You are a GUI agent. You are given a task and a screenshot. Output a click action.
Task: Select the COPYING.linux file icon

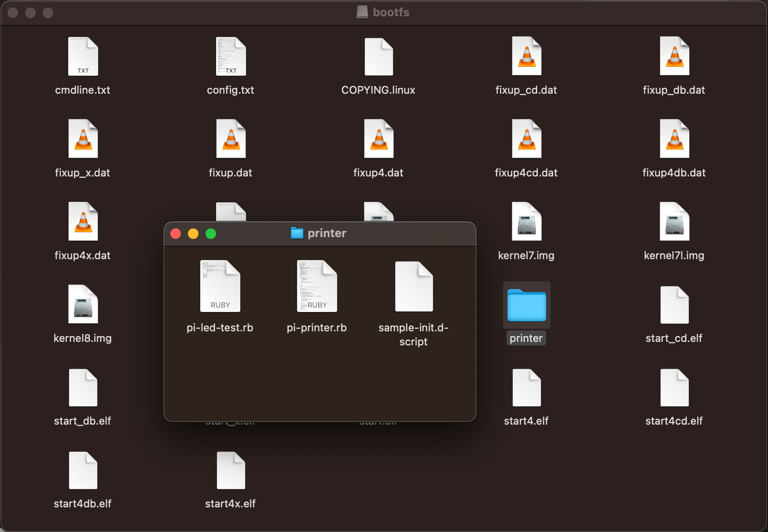click(378, 56)
